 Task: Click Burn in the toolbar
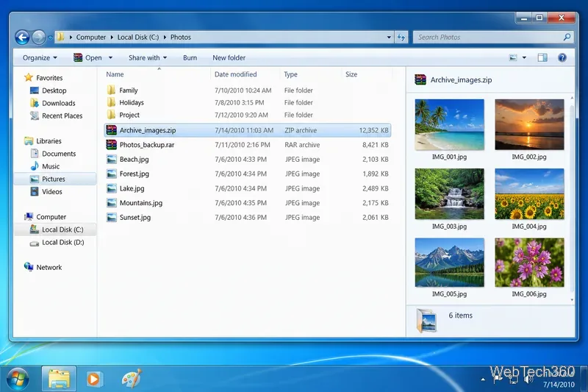[x=190, y=58]
